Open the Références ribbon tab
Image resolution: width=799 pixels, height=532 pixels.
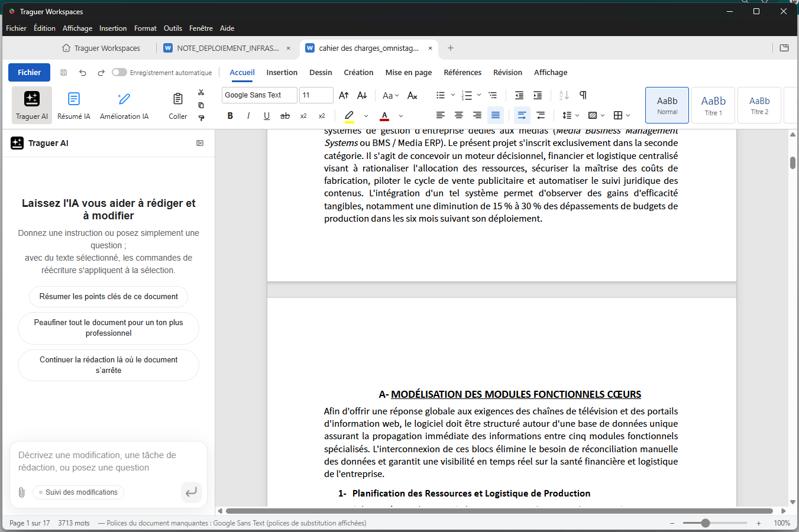tap(462, 73)
